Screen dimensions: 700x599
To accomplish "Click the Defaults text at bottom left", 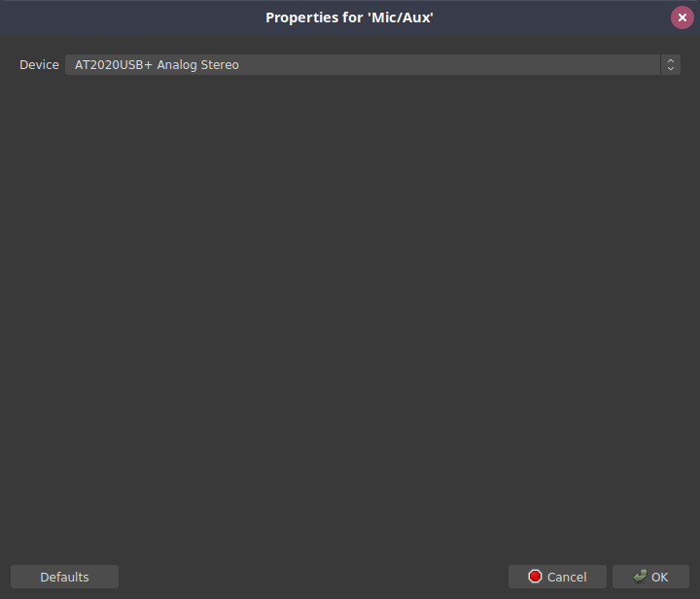I will click(65, 578).
